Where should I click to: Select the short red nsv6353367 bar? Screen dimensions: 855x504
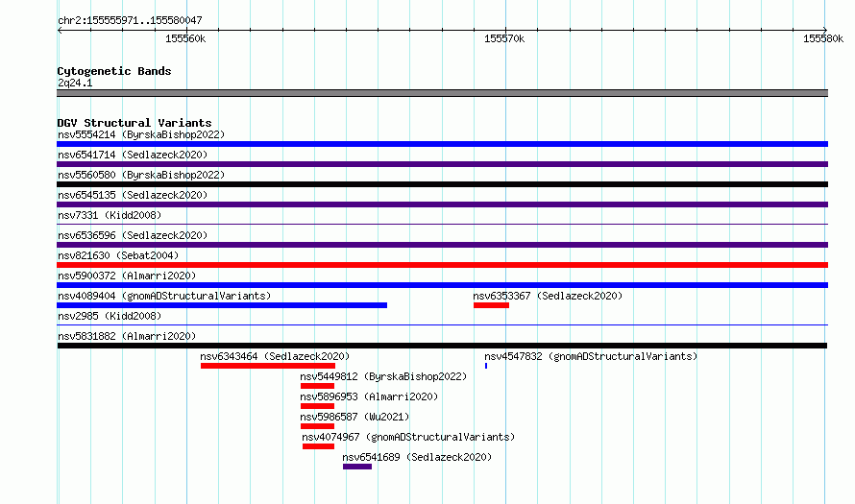tap(491, 305)
